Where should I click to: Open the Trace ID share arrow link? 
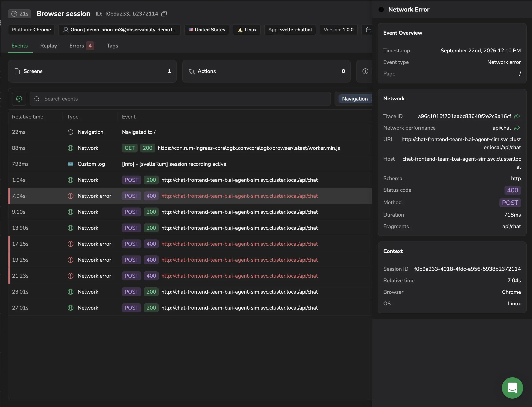517,116
